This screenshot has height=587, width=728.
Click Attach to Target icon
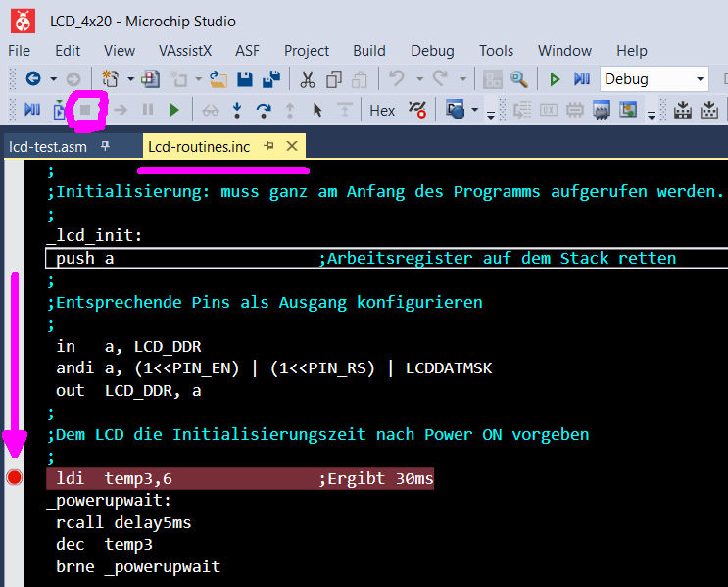59,111
